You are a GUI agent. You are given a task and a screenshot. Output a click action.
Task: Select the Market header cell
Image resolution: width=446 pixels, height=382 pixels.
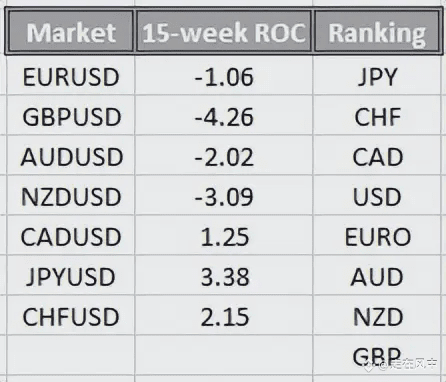pos(70,32)
